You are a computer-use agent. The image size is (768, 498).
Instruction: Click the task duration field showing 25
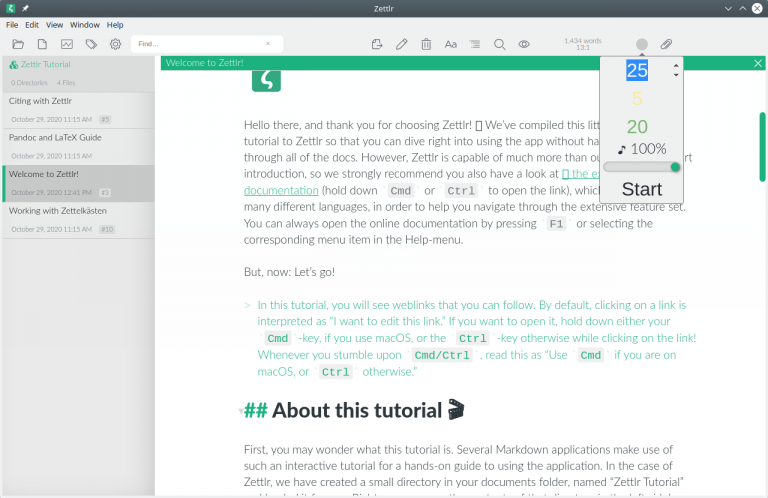637,71
